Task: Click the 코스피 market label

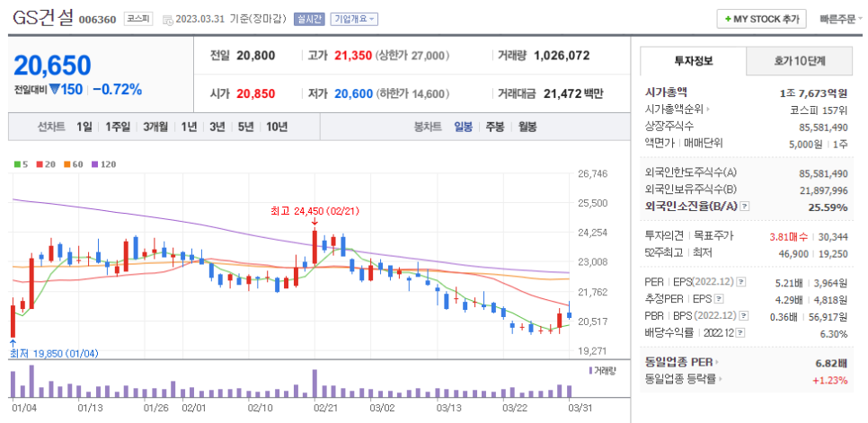Action: 137,19
